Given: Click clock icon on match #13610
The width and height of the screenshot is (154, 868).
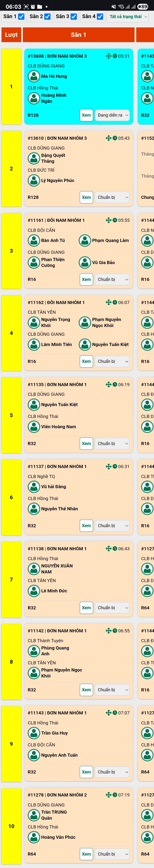Looking at the screenshot, I should point(115,138).
